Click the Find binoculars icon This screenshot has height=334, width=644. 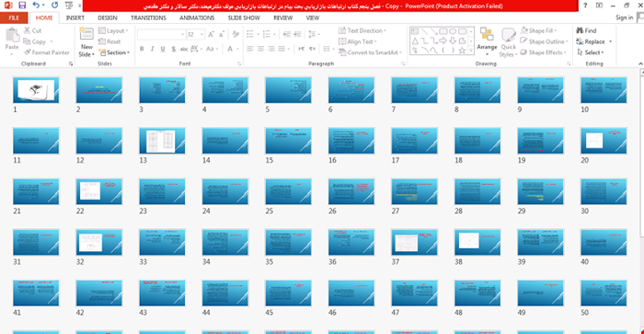click(580, 30)
